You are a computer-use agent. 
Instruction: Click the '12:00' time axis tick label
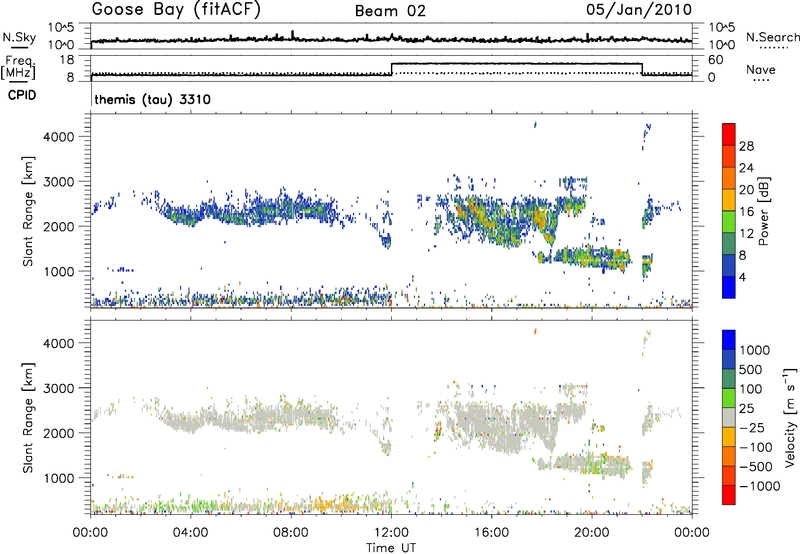point(391,533)
